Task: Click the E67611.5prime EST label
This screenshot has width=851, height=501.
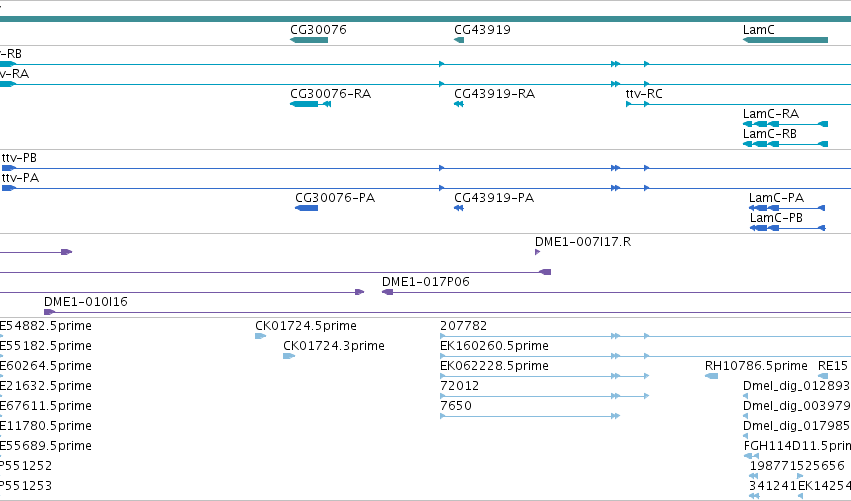Action: point(46,407)
